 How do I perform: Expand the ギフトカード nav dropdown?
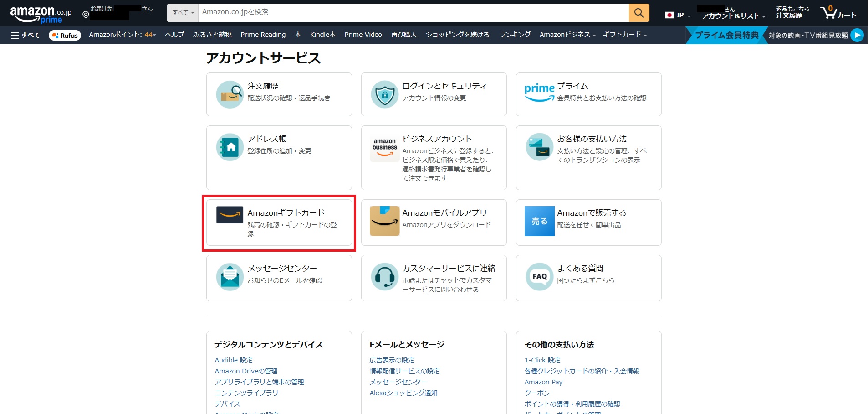624,35
